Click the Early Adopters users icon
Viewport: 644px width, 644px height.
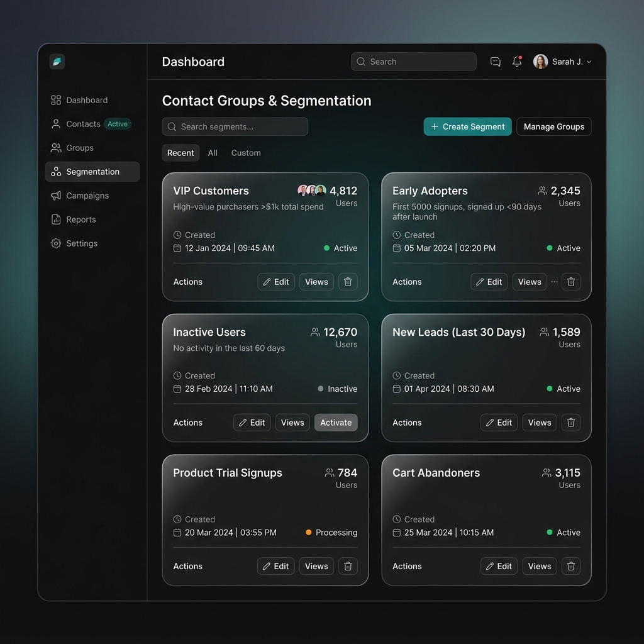point(542,191)
